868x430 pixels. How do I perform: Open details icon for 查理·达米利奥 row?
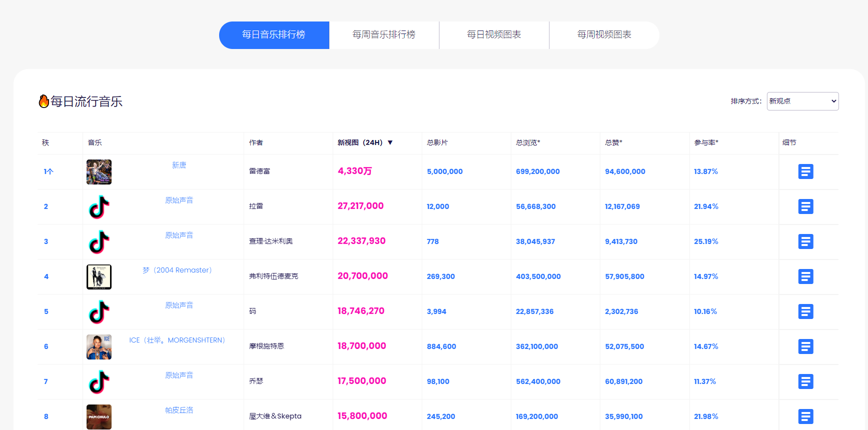805,241
